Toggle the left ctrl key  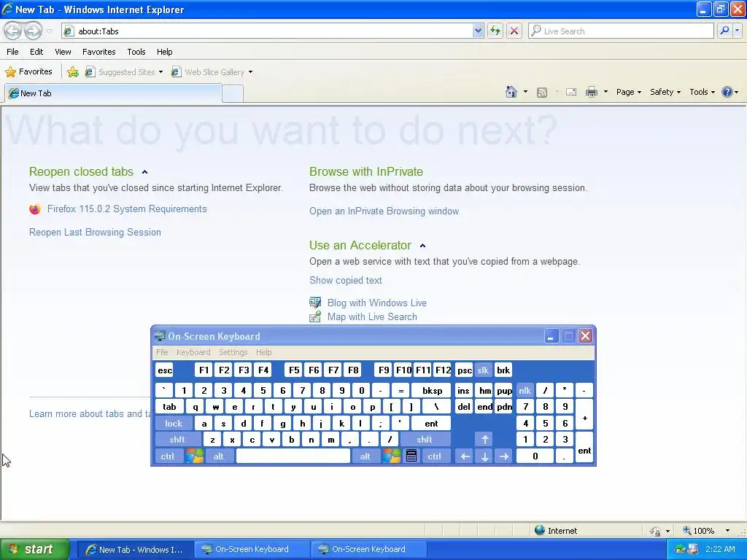(x=167, y=456)
